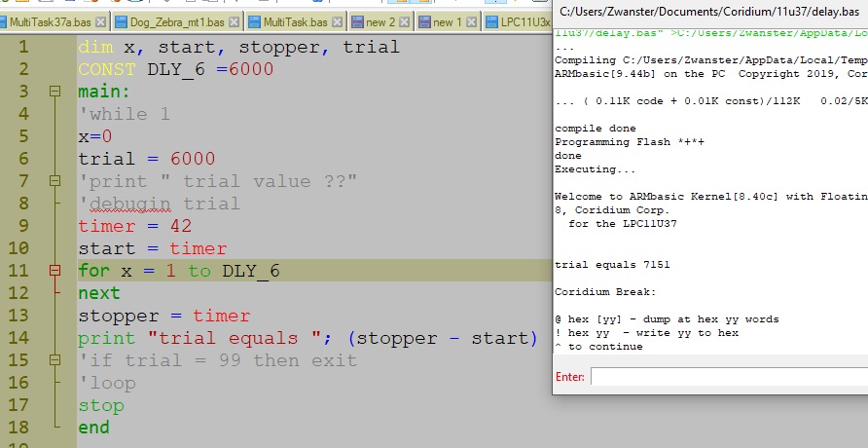Close the MultiTask.bas tab
The width and height of the screenshot is (868, 448).
point(337,22)
